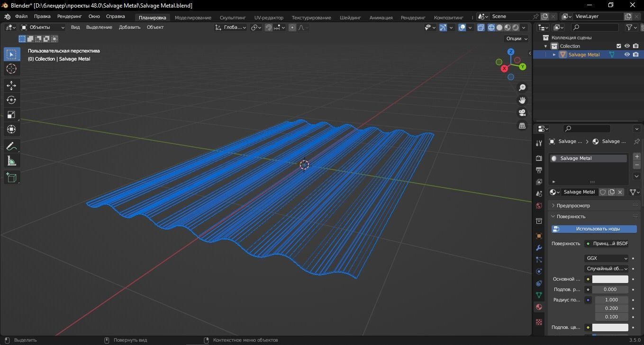Select the Annotate tool
644x345 pixels.
click(x=11, y=147)
